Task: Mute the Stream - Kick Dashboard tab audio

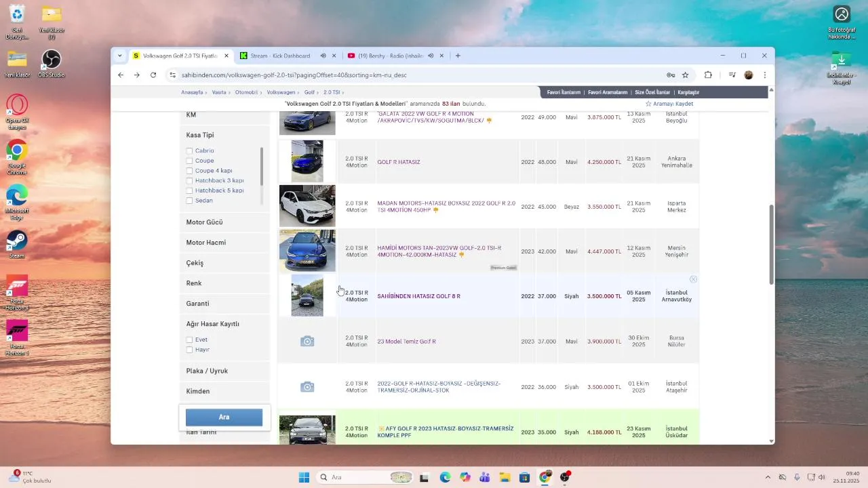Action: [x=323, y=56]
